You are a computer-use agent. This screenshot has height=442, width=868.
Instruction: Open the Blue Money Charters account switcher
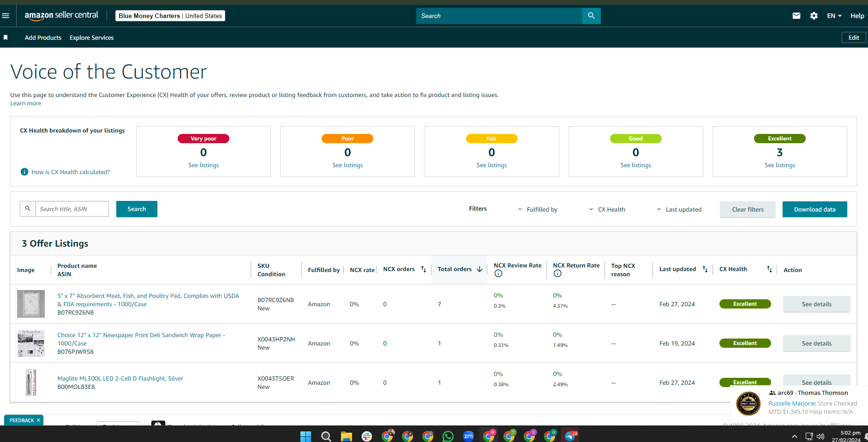[x=170, y=16]
